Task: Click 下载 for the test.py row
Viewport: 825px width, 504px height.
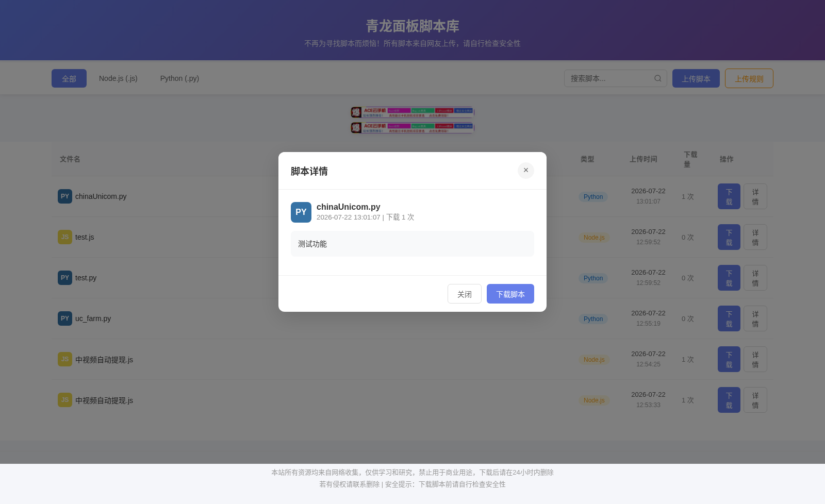Action: pos(729,278)
